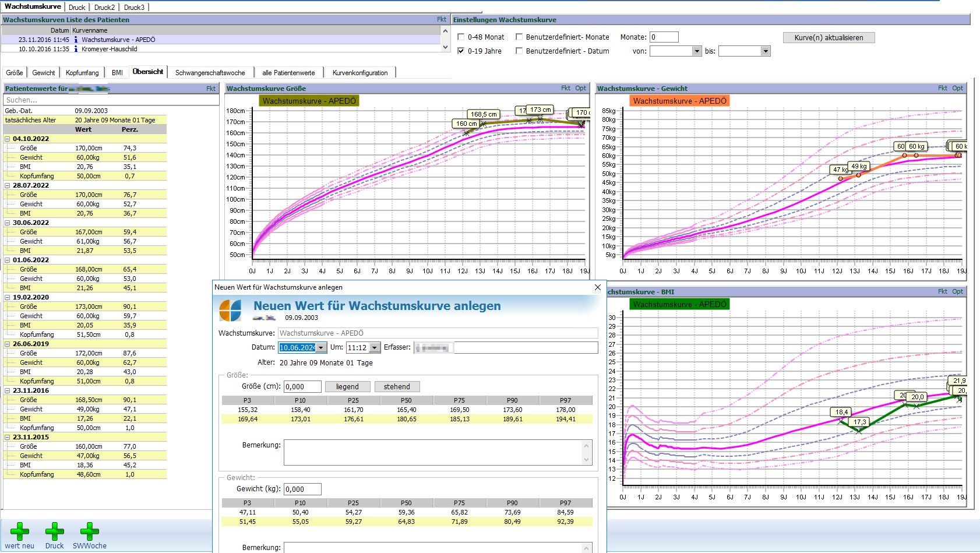Open the 'Um' time dropdown

click(375, 348)
